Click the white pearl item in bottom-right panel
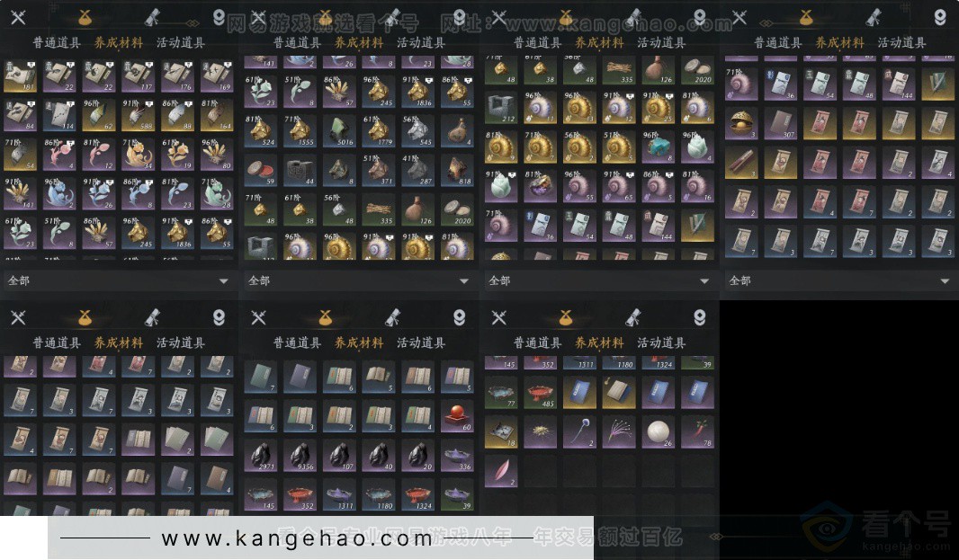This screenshot has height=560, width=959. coord(658,431)
